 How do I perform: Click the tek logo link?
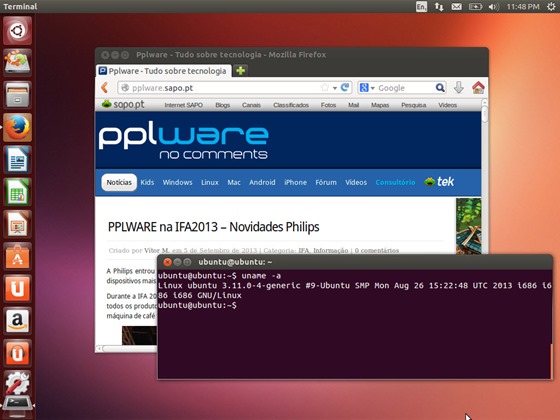(439, 182)
